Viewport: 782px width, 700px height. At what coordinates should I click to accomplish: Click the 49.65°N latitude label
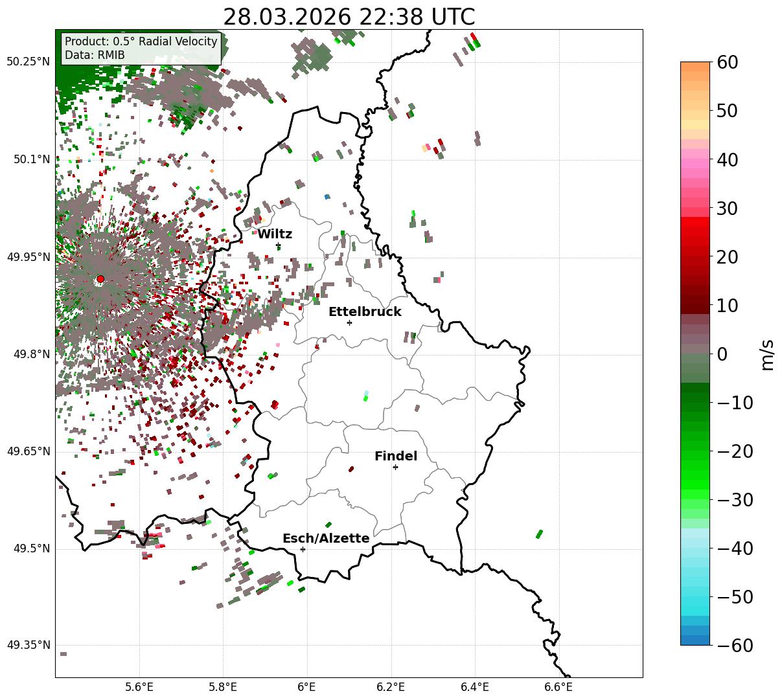coord(29,451)
